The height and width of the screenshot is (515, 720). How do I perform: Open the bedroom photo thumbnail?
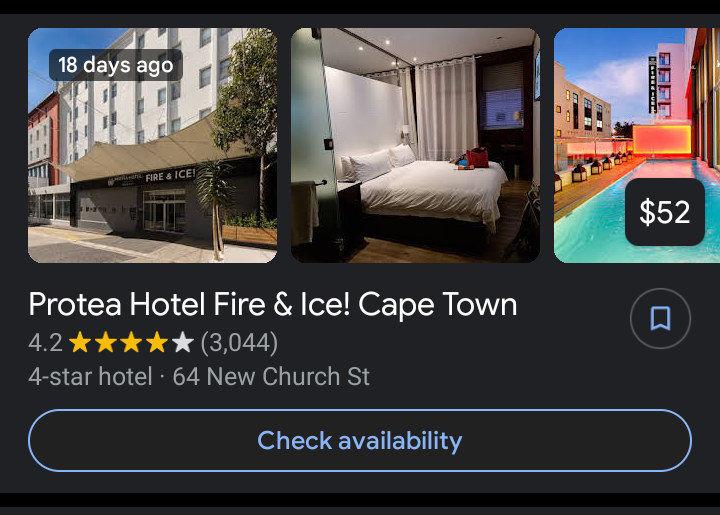pyautogui.click(x=415, y=146)
